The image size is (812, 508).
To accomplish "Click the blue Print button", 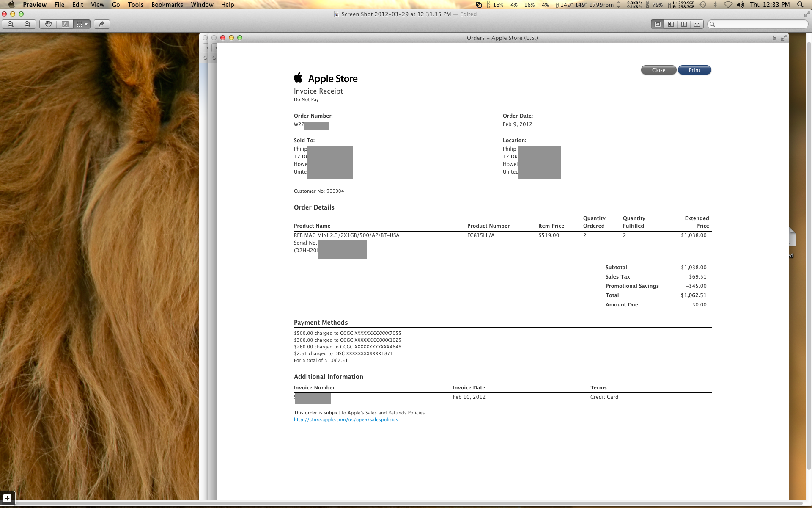I will click(x=694, y=70).
